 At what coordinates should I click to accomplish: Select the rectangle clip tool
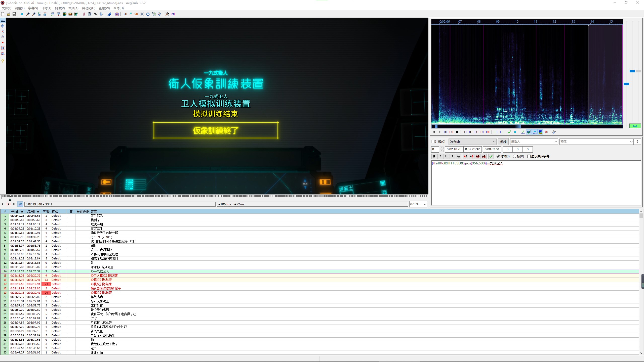point(3,48)
